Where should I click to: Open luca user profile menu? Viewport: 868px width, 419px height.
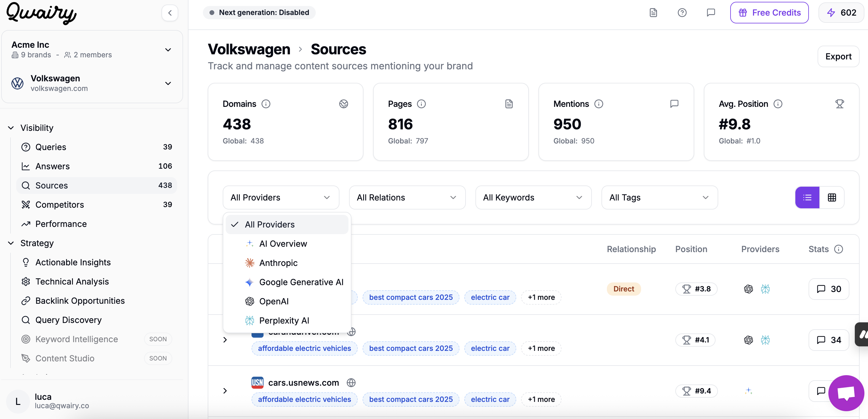[92, 401]
